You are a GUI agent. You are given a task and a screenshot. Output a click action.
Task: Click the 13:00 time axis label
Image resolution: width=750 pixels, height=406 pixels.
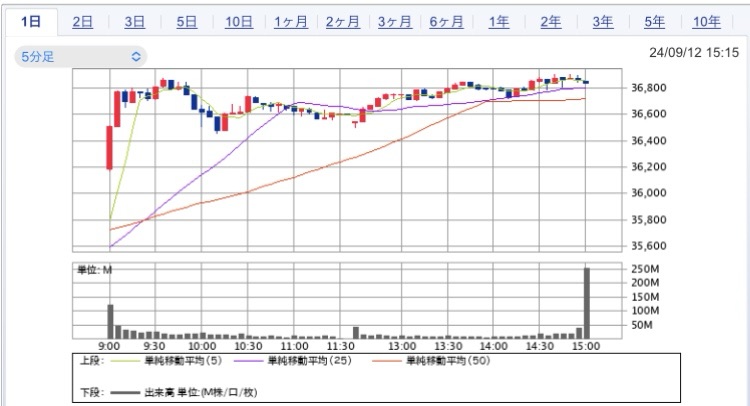[x=402, y=346]
